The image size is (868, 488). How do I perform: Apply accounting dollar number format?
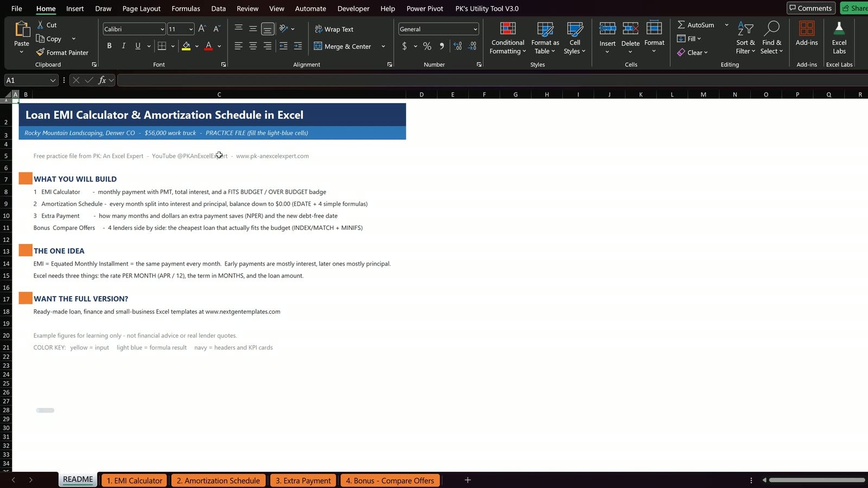(404, 46)
